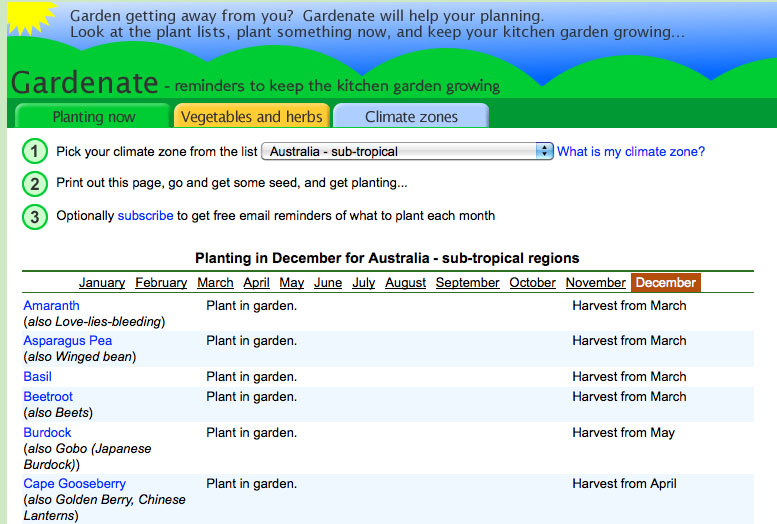Viewport: 777px width, 524px height.
Task: Open Cape Gooseberry plant details
Action: coord(74,484)
